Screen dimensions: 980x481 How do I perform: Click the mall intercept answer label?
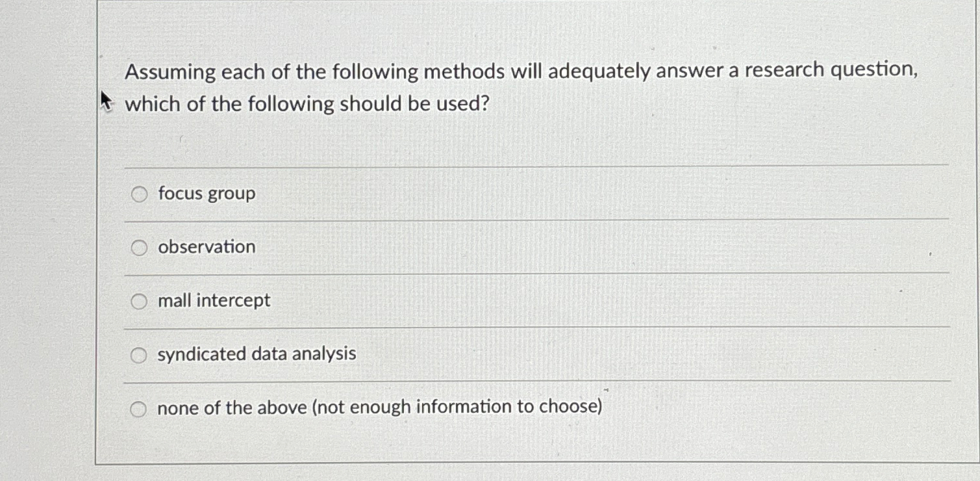pyautogui.click(x=214, y=301)
